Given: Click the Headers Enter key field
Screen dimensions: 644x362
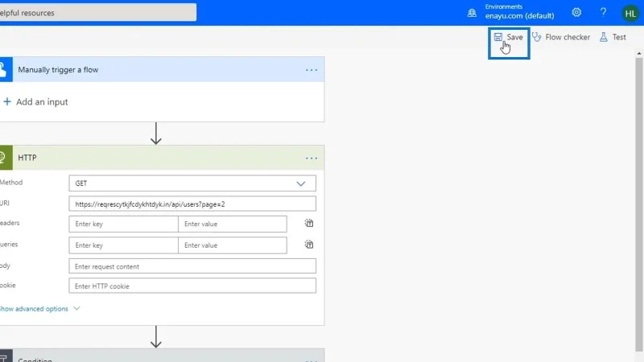Looking at the screenshot, I should click(x=123, y=224).
